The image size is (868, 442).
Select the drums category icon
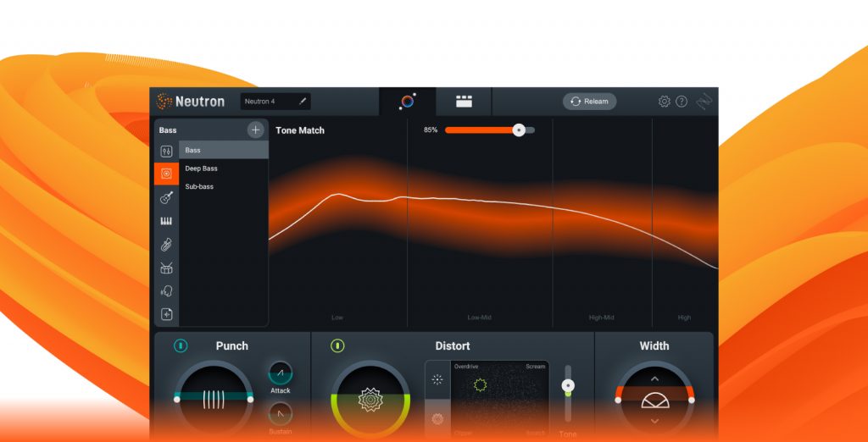pyautogui.click(x=166, y=268)
